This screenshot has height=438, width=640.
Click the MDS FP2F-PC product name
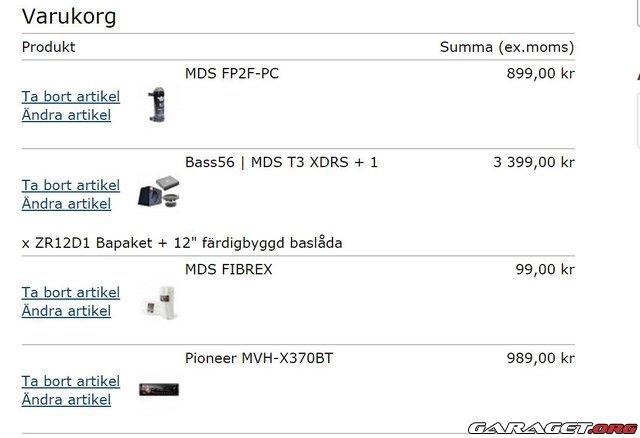click(x=232, y=73)
